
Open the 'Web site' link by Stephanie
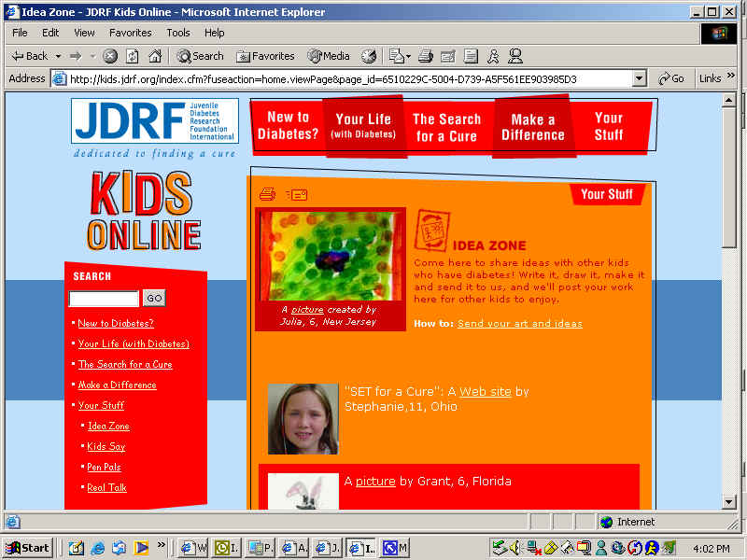pyautogui.click(x=485, y=392)
